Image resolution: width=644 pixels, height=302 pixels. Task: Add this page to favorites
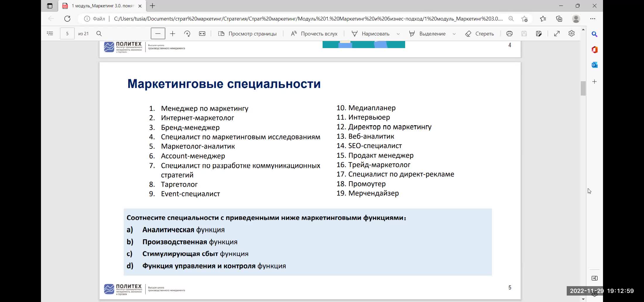[525, 19]
